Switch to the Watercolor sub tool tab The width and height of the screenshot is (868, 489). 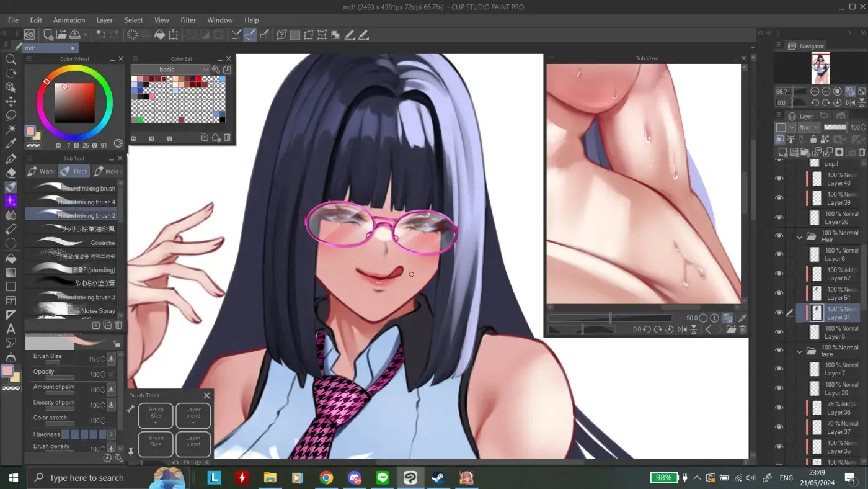pos(41,171)
